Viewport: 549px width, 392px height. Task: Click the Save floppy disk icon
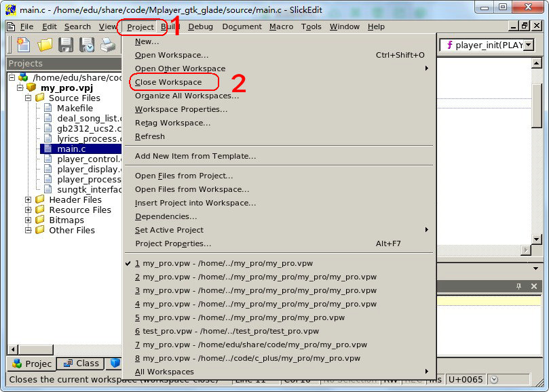(65, 45)
